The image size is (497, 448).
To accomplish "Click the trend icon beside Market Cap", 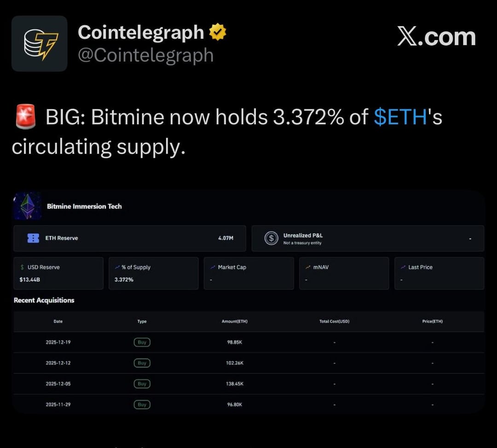I will click(x=213, y=267).
